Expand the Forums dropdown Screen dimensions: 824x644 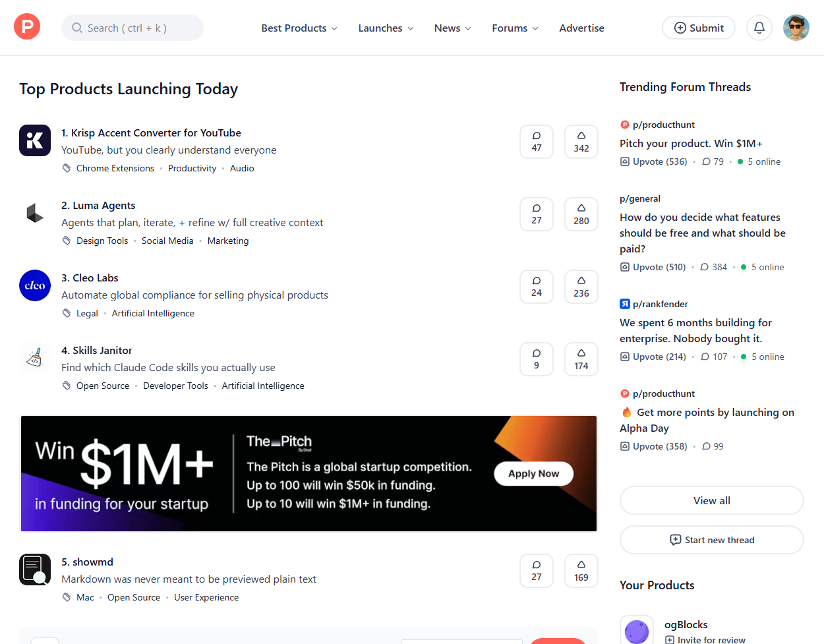click(x=515, y=28)
